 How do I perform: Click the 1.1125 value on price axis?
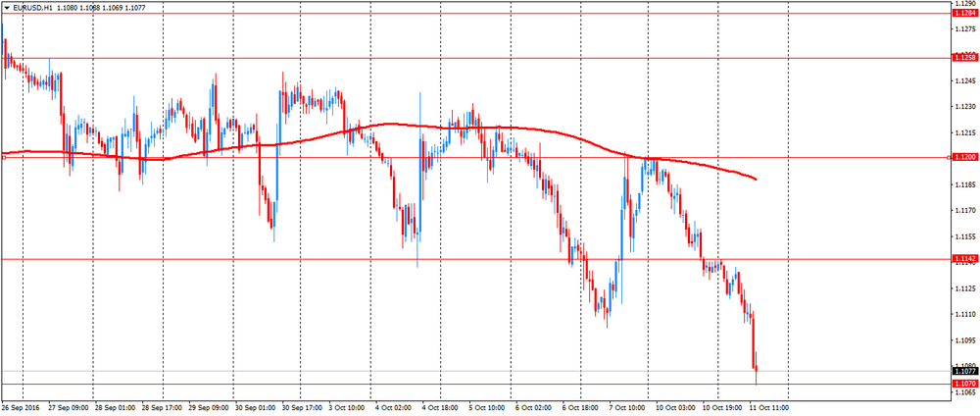pyautogui.click(x=963, y=288)
